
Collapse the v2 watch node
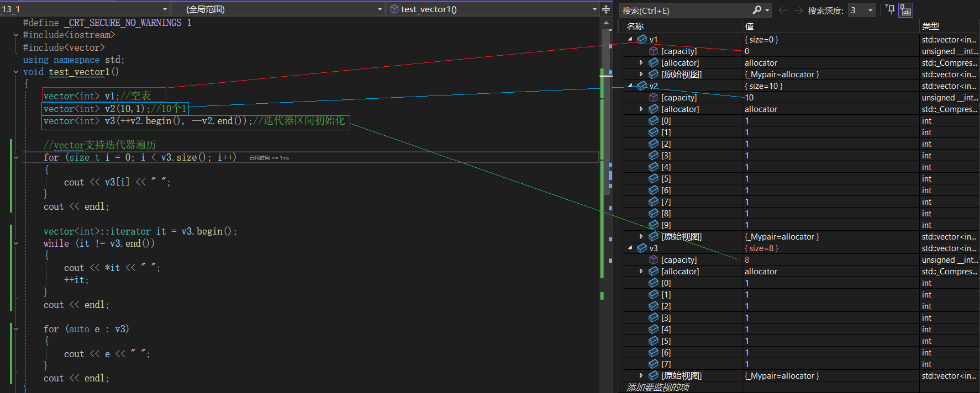pyautogui.click(x=630, y=86)
